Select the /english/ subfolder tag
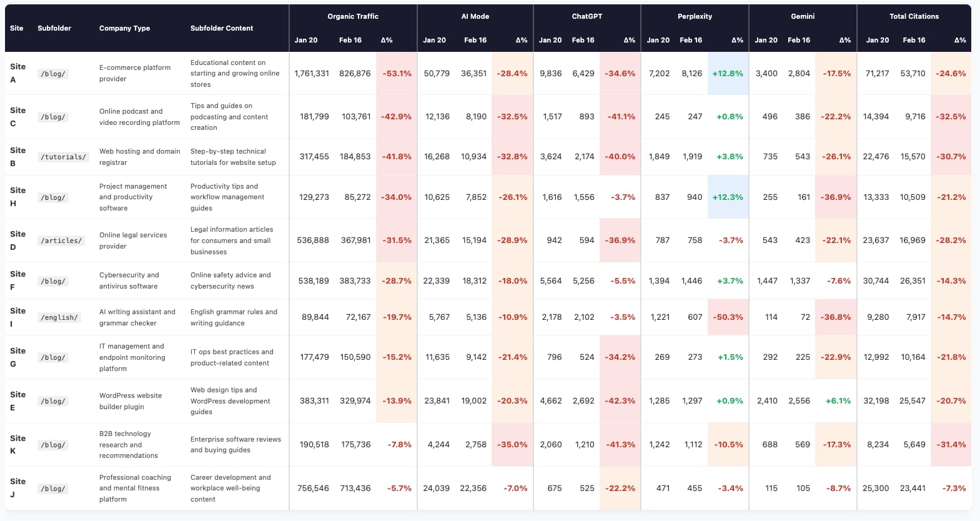The width and height of the screenshot is (980, 521). [x=59, y=317]
